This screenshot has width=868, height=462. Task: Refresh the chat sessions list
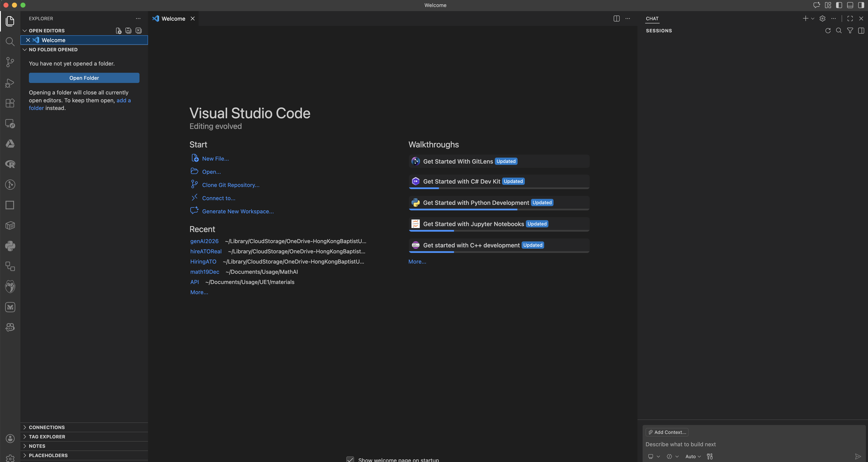(x=828, y=31)
